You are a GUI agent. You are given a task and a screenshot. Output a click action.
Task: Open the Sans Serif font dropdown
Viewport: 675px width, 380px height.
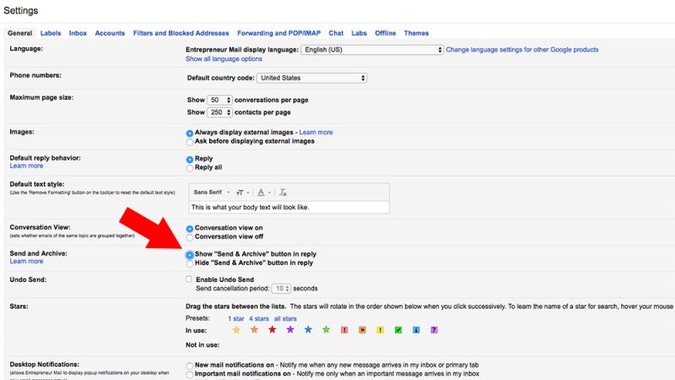click(x=211, y=192)
